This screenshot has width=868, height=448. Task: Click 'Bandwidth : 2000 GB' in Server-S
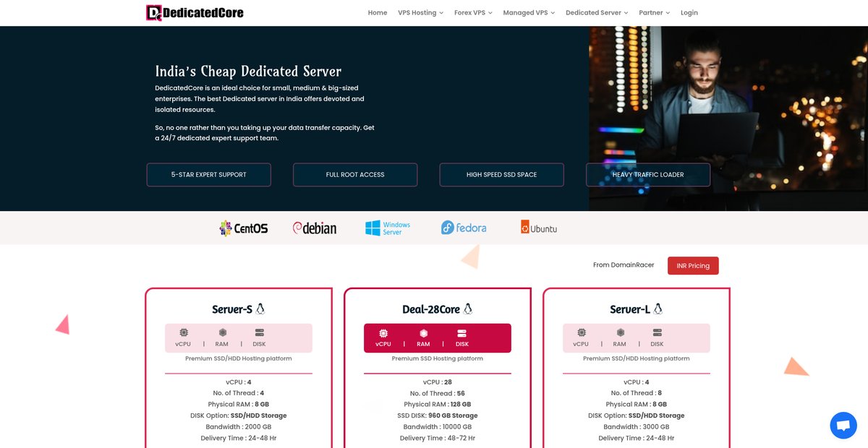coord(239,427)
